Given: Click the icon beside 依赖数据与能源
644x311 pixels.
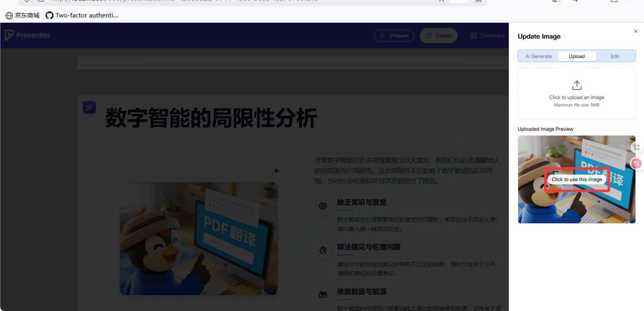Looking at the screenshot, I should click(323, 295).
